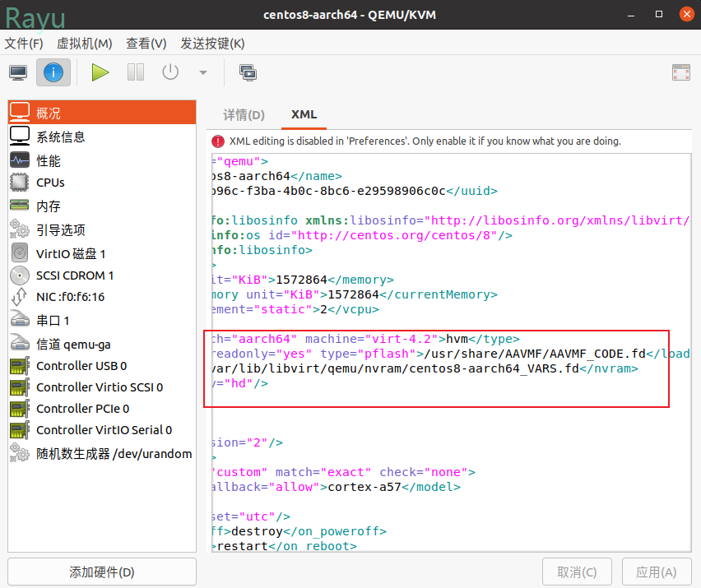This screenshot has height=588, width=701.
Task: Click the shutdown power icon
Action: coord(170,72)
